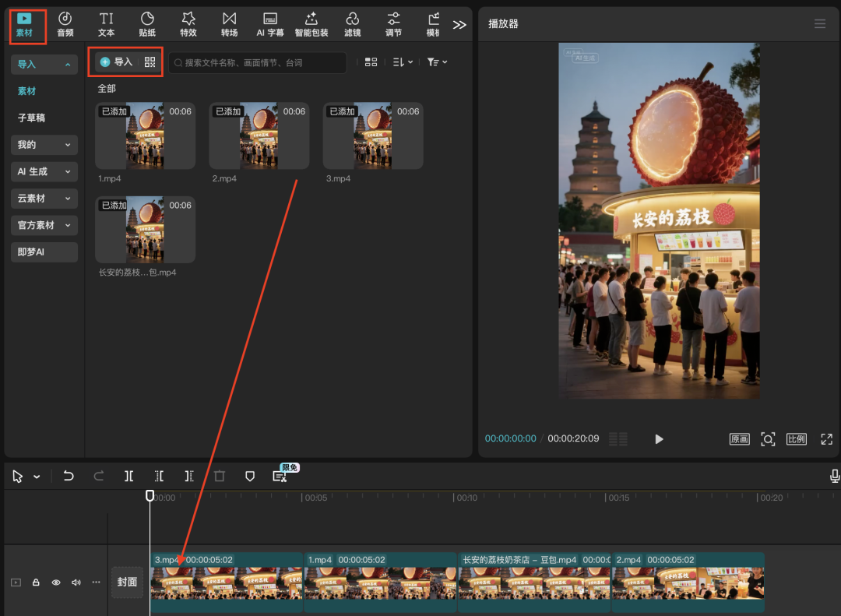Mute the video track audio
The image size is (841, 616).
(x=76, y=583)
